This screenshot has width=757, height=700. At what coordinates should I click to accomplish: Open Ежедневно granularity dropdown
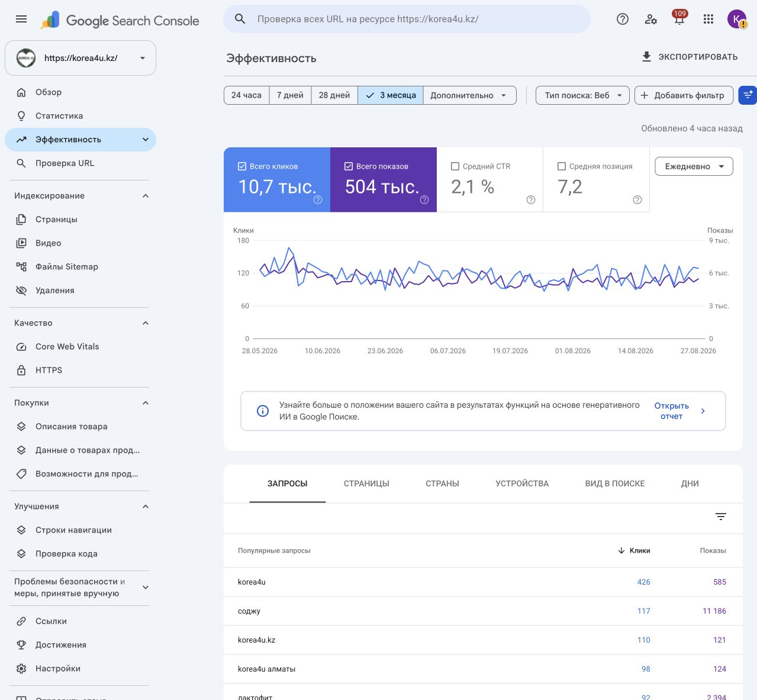pyautogui.click(x=694, y=166)
